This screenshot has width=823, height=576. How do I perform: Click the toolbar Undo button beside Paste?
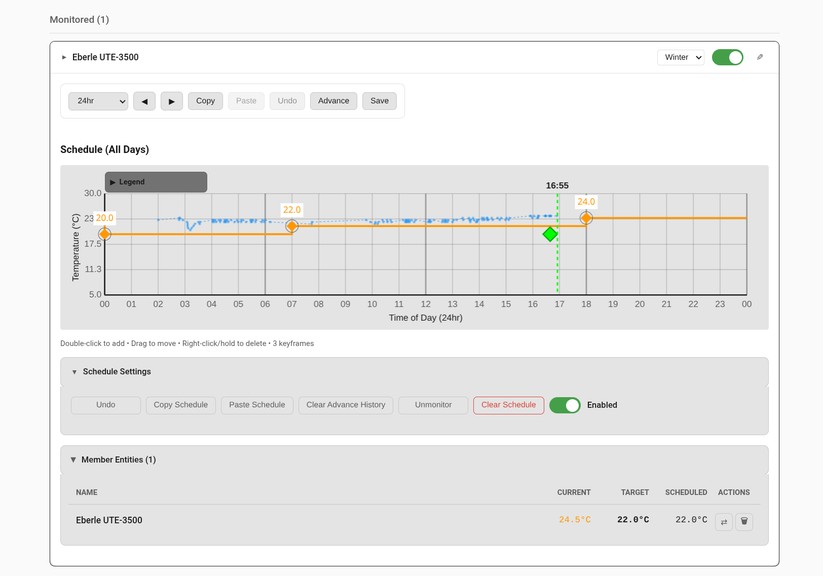click(x=287, y=101)
